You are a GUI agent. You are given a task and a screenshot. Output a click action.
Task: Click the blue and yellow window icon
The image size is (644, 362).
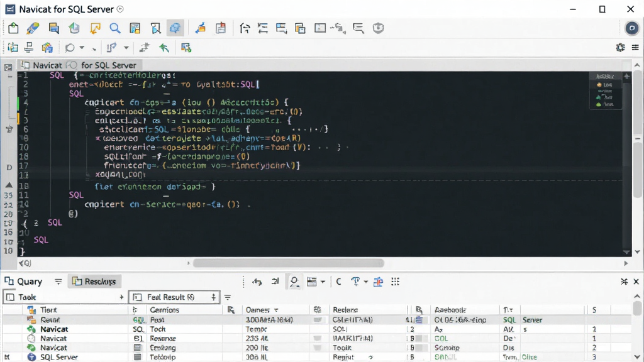pos(54,28)
